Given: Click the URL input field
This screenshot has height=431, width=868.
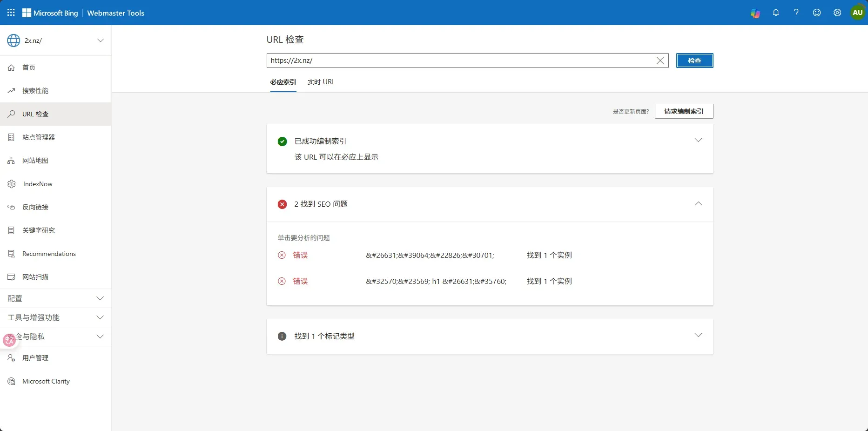Looking at the screenshot, I should pos(460,61).
